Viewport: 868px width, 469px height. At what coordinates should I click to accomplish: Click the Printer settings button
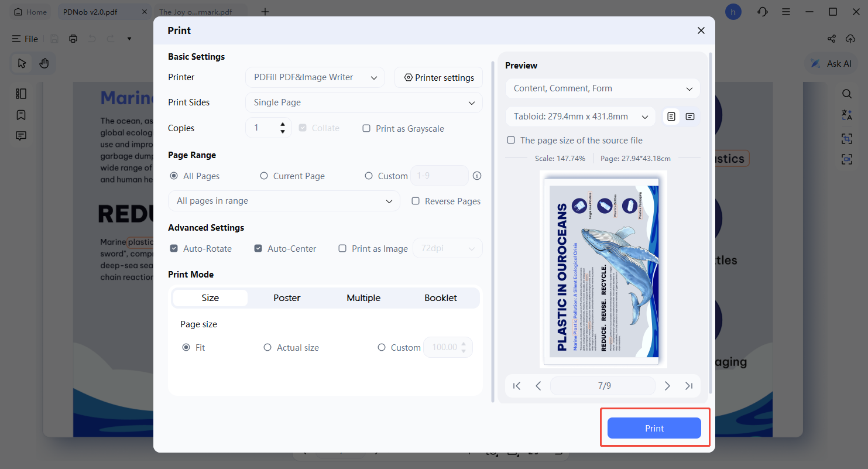tap(438, 77)
